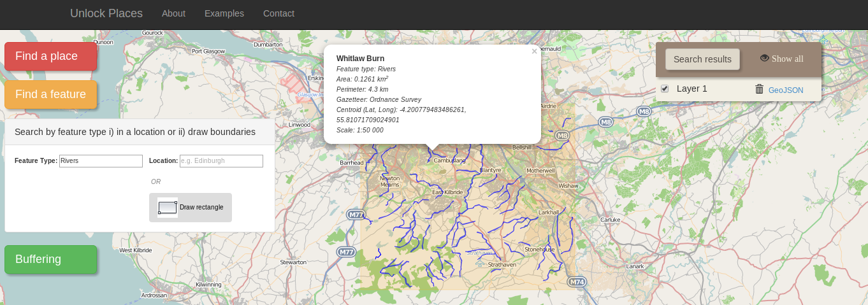Viewport: 868px width, 305px height.
Task: Focus the Location text field
Action: point(221,161)
